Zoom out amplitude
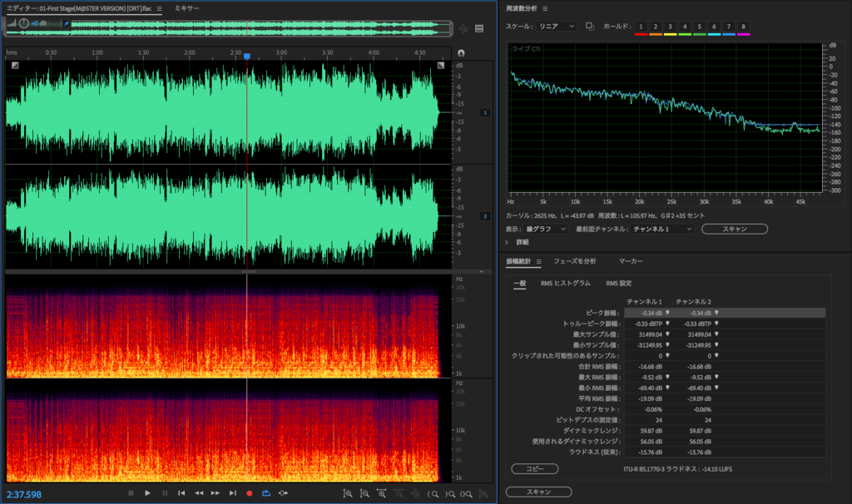This screenshot has width=852, height=504. pos(364,494)
